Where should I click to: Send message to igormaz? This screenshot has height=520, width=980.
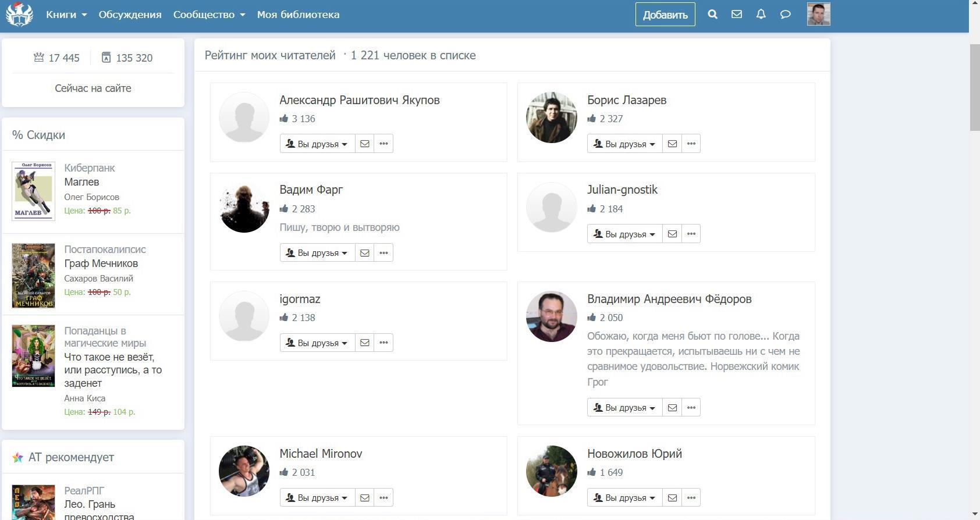365,343
